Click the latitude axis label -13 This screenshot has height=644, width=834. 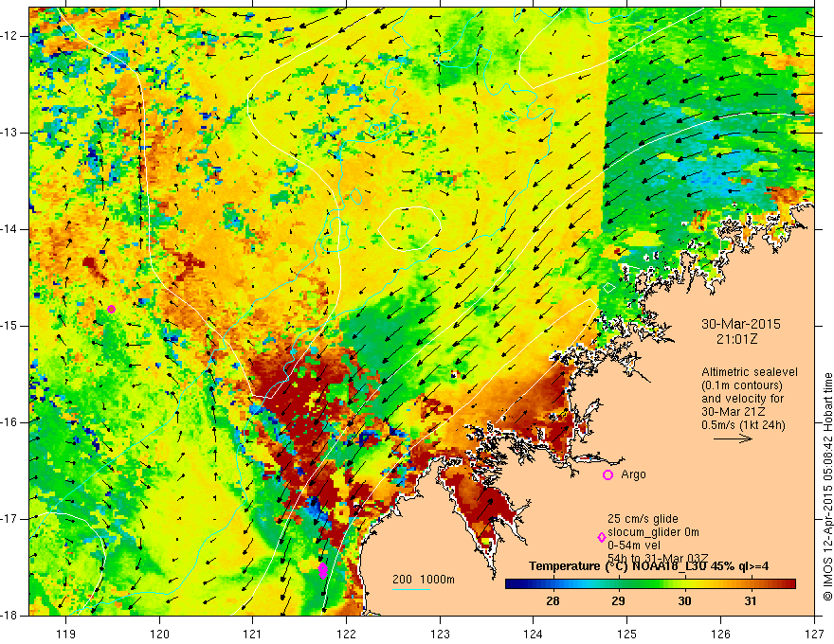(x=11, y=133)
